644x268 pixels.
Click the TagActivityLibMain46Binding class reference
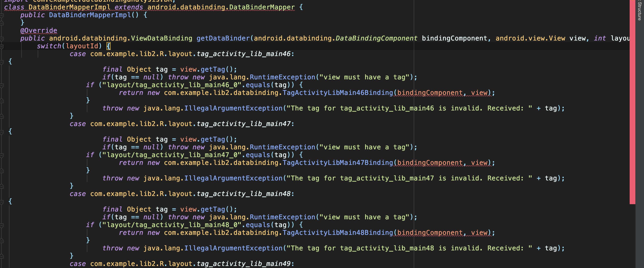338,93
